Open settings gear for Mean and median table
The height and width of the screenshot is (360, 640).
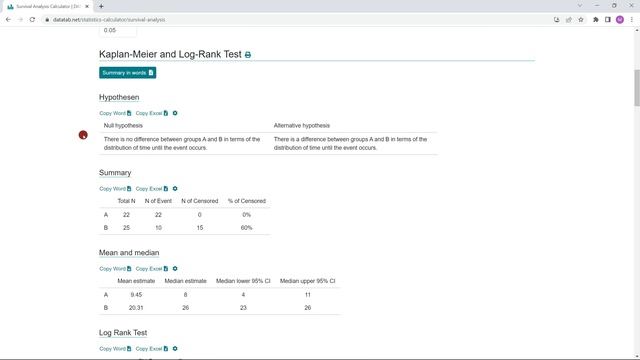click(175, 269)
